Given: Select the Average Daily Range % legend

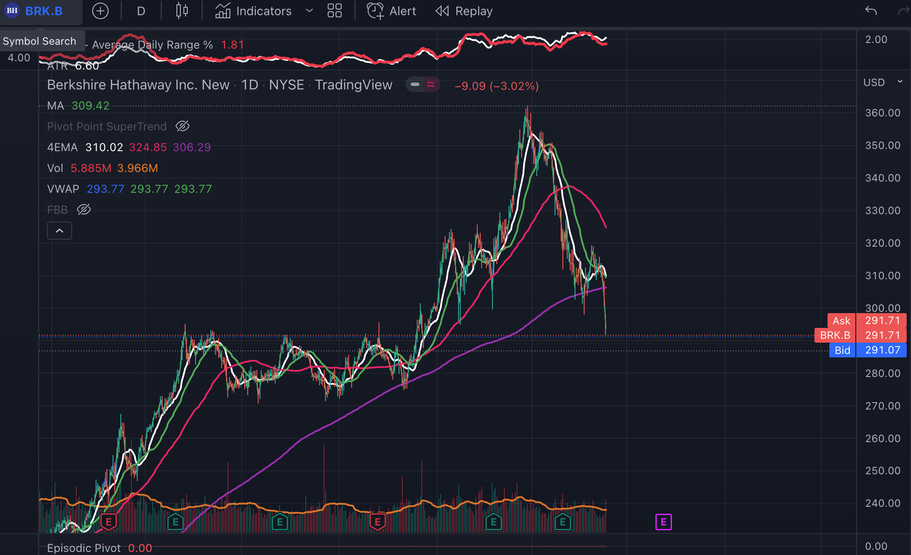Looking at the screenshot, I should coord(167,45).
